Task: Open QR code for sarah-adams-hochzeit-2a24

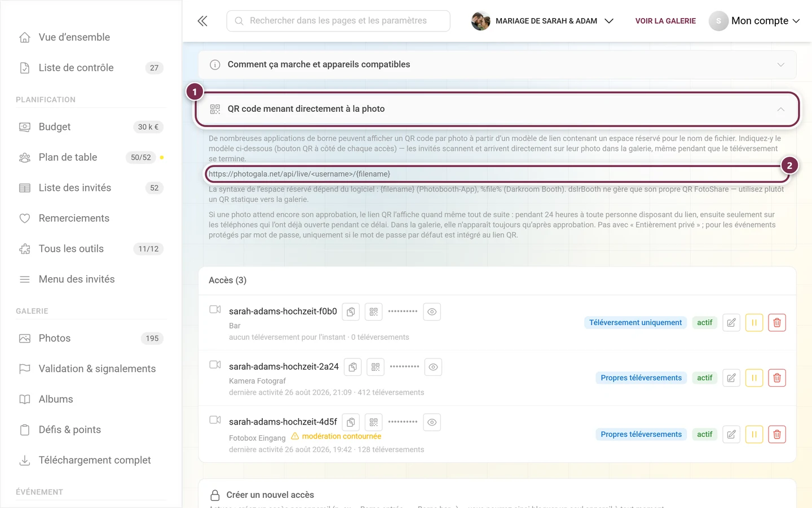Action: point(376,367)
